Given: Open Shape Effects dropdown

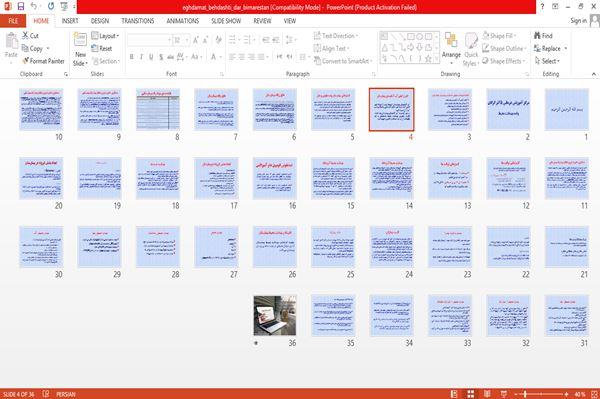Looking at the screenshot, I should [x=504, y=61].
